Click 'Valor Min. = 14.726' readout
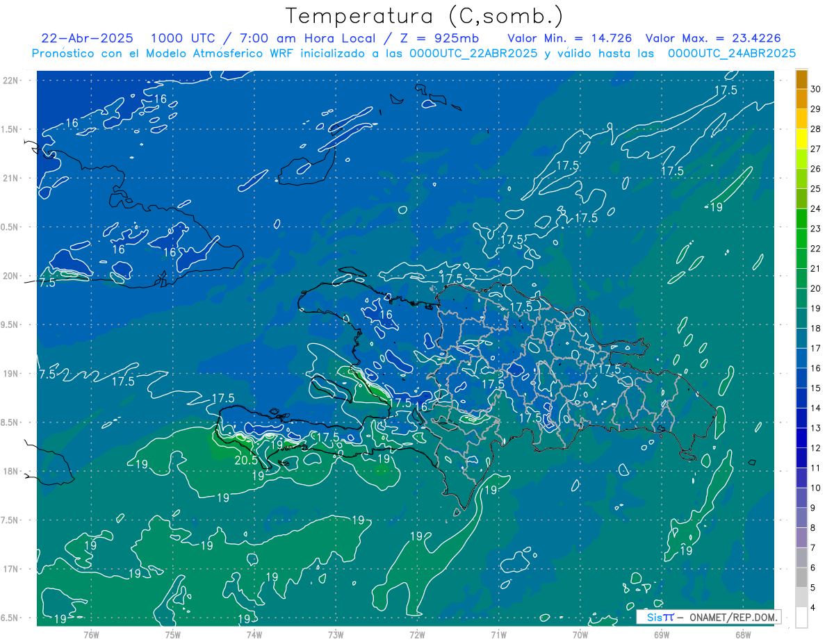 [x=570, y=38]
